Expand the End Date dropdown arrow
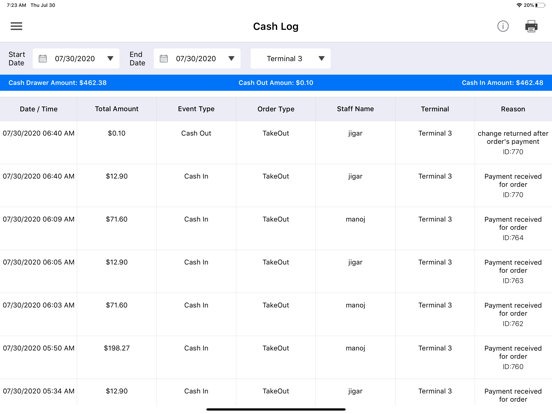The width and height of the screenshot is (552, 414). coord(231,58)
